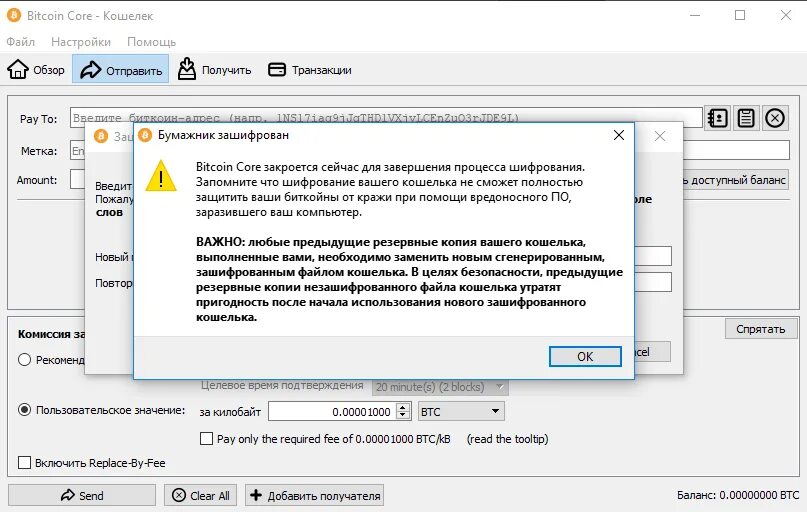
Task: Click the Баланс: 0.00000000 BTC text
Action: click(738, 495)
